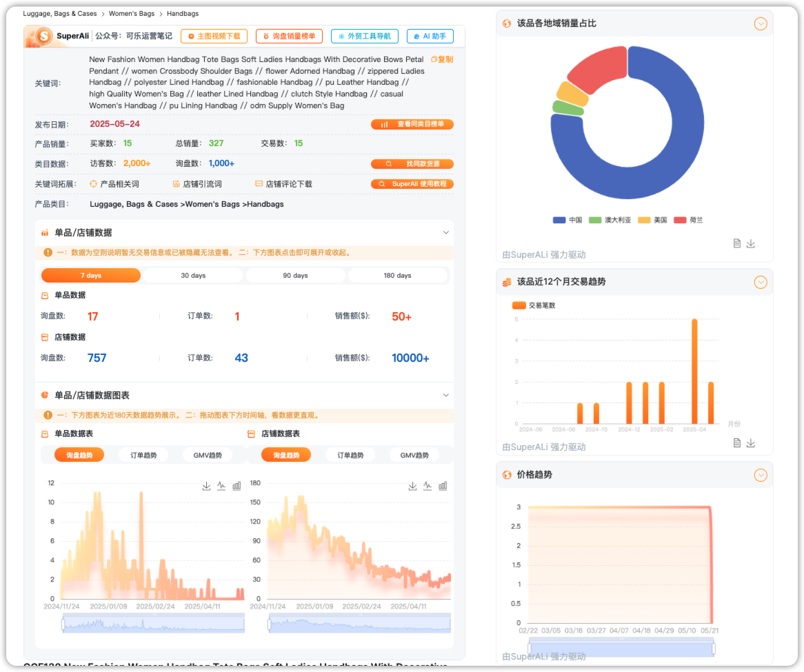
Task: Toggle 澳大利亚 legend in donut chart
Action: 610,221
